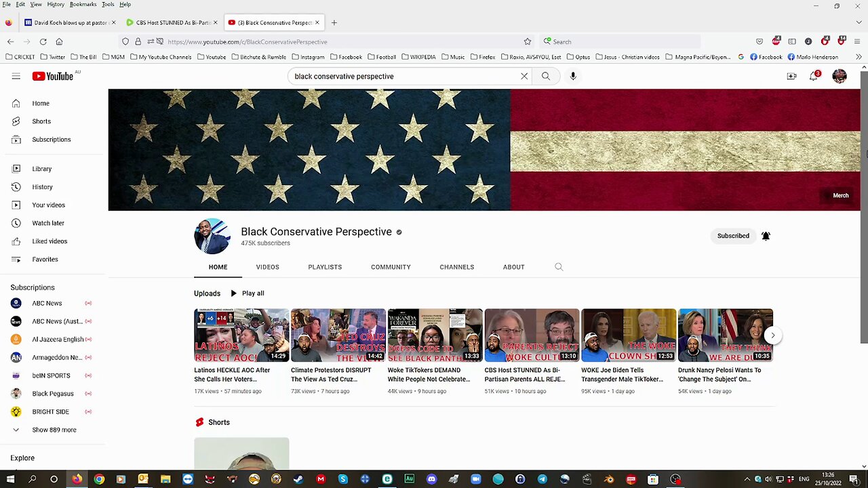Open the Uploads section heading
This screenshot has width=868, height=488.
point(207,293)
